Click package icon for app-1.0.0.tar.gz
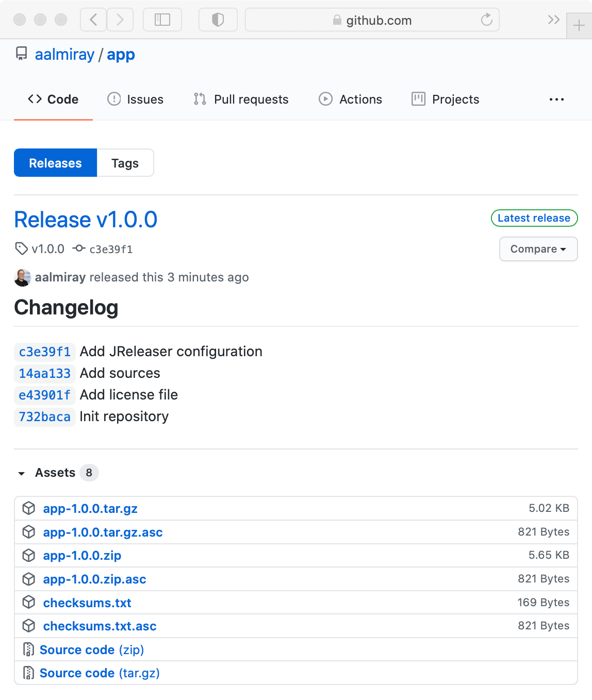Image resolution: width=592 pixels, height=700 pixels. (29, 508)
